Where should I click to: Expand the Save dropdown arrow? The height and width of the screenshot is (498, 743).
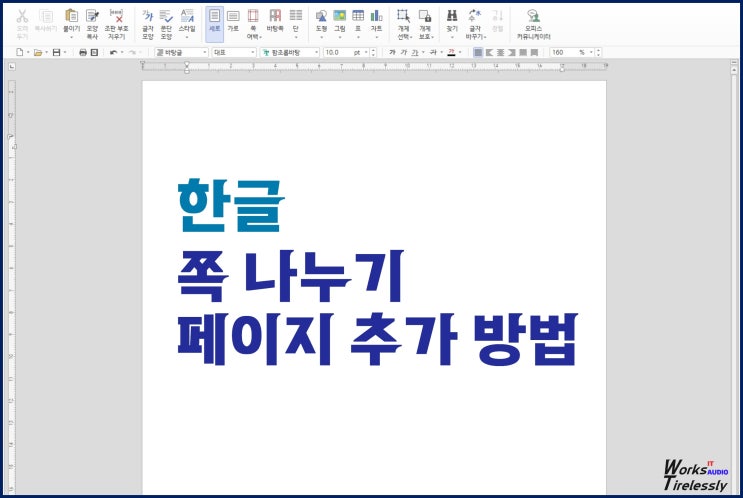point(65,52)
